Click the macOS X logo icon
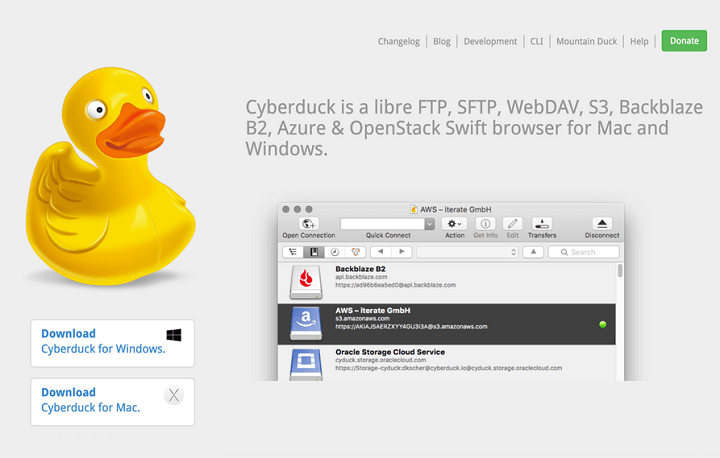 click(x=174, y=395)
